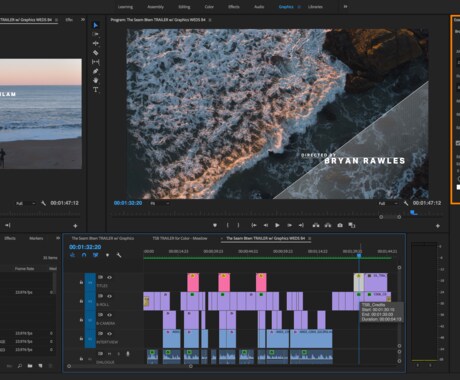Switch to Libraries workspace

point(315,7)
